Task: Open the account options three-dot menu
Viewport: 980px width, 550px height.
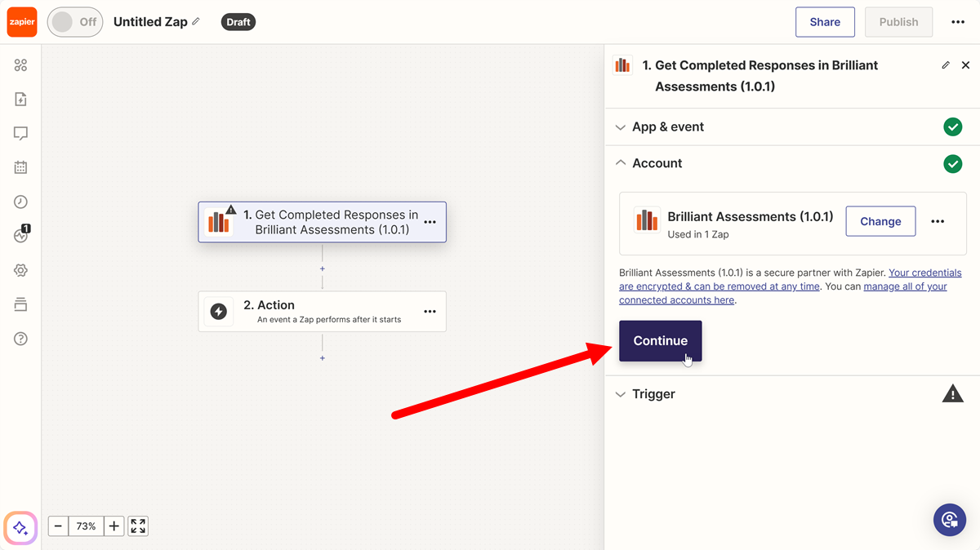Action: tap(938, 220)
